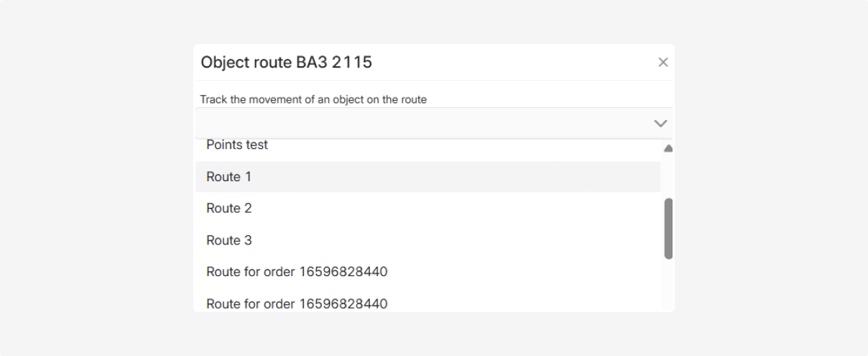Choose Route 1 from the list
This screenshot has width=868, height=356.
(229, 177)
